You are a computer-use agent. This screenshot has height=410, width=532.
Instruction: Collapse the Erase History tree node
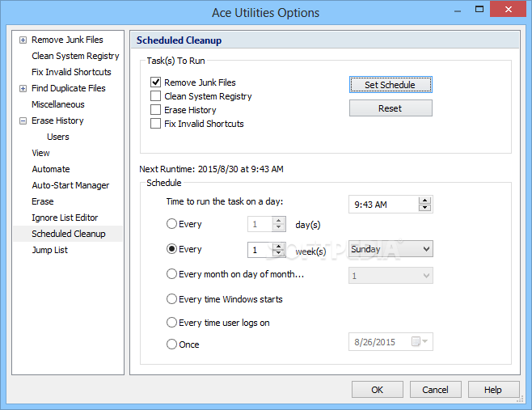point(23,120)
